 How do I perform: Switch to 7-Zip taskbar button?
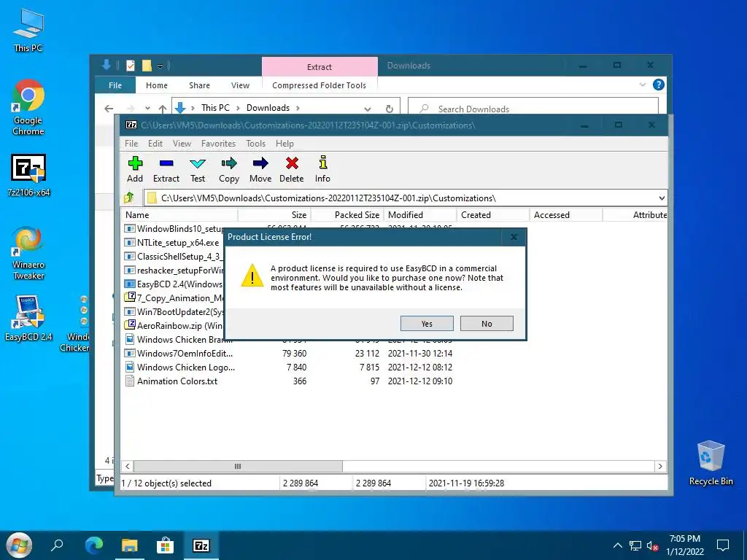[x=201, y=545]
